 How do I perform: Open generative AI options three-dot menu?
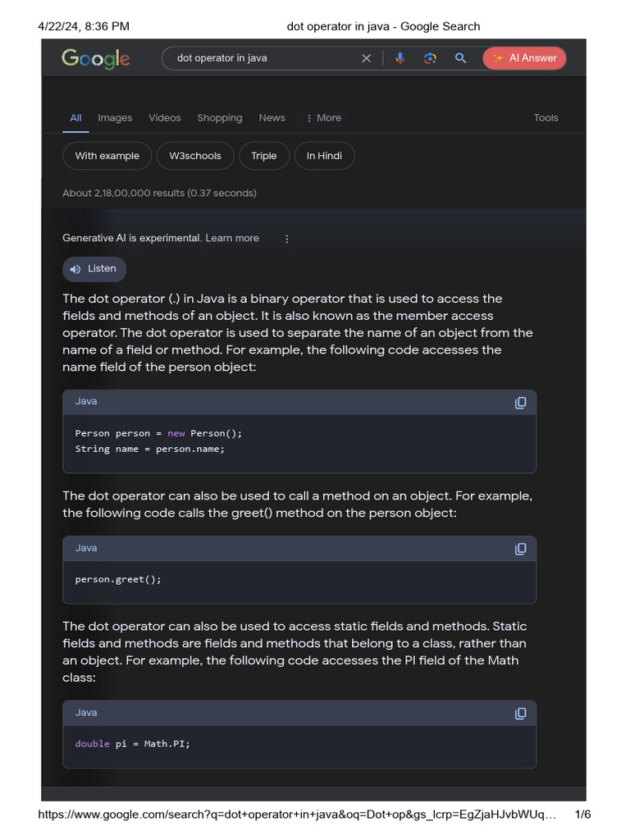click(286, 239)
